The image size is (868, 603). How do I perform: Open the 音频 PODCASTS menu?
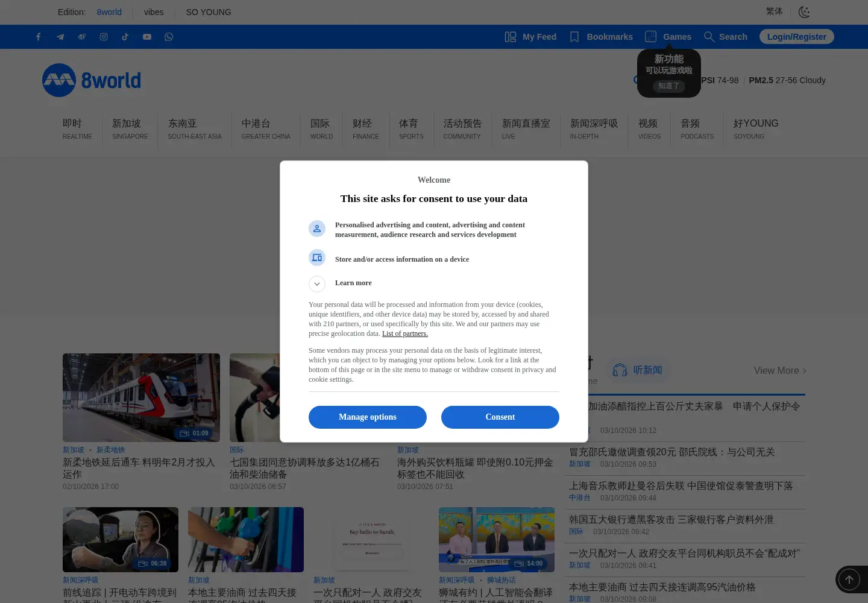coord(697,129)
